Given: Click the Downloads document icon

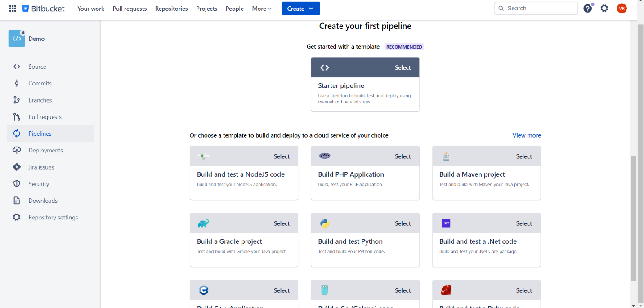Looking at the screenshot, I should click(17, 201).
